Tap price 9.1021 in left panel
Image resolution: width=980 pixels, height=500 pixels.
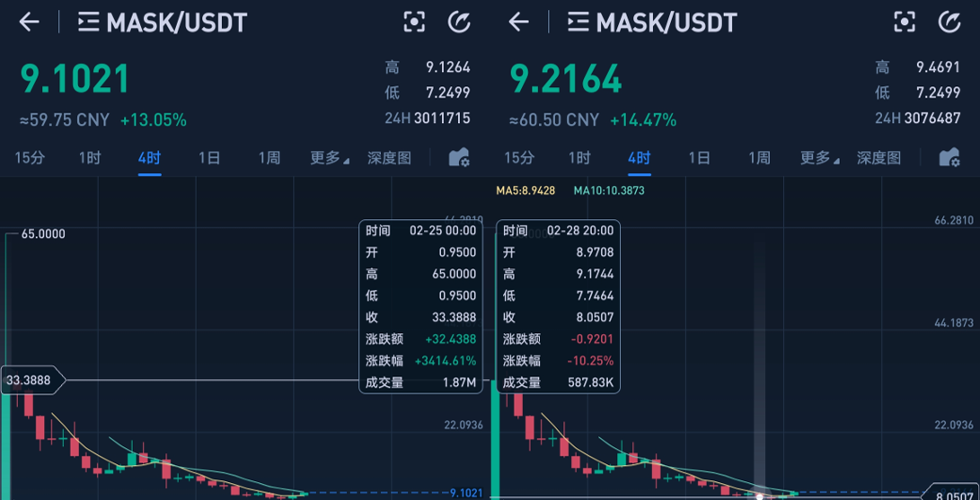point(75,79)
